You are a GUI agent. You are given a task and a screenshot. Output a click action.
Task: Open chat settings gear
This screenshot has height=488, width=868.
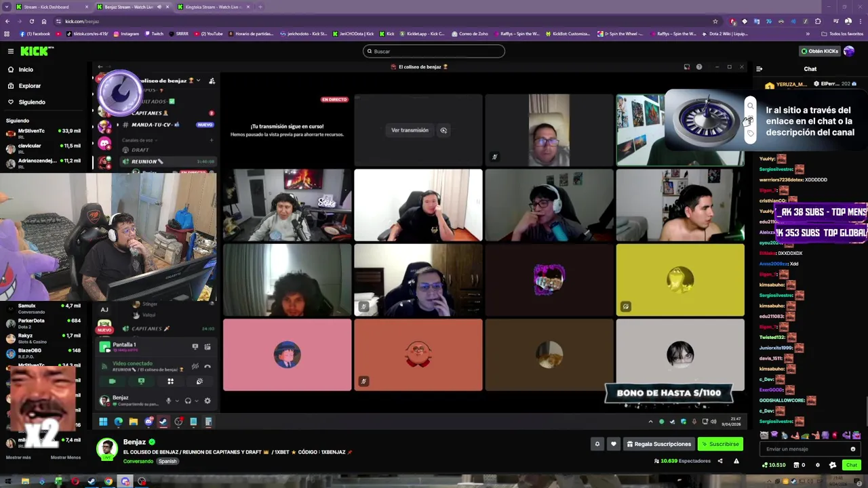point(817,465)
